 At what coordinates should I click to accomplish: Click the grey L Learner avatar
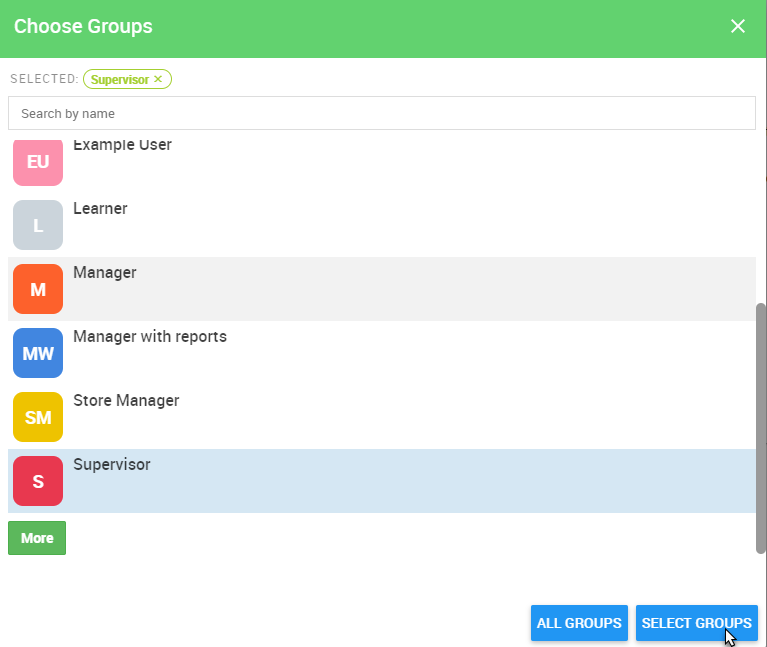point(38,225)
